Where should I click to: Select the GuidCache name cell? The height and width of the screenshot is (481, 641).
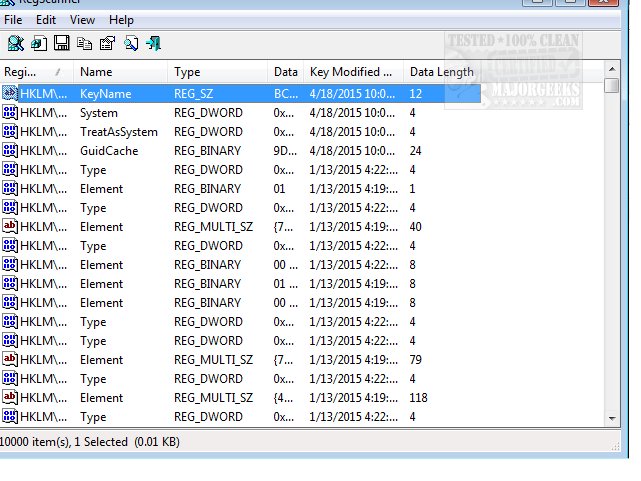109,151
